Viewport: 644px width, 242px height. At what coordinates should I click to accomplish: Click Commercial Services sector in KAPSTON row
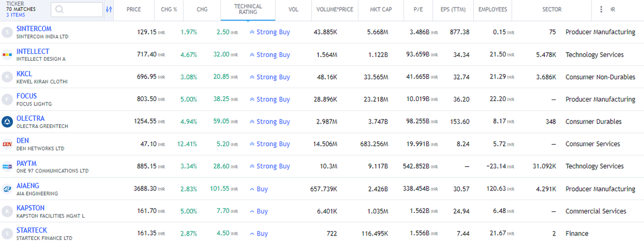[x=596, y=211]
